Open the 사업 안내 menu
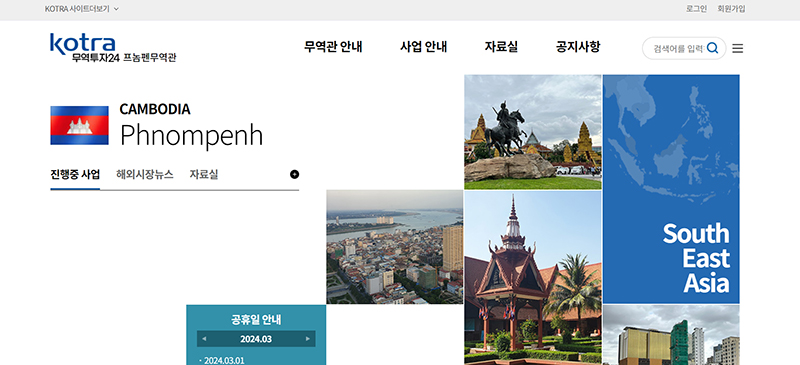 423,47
